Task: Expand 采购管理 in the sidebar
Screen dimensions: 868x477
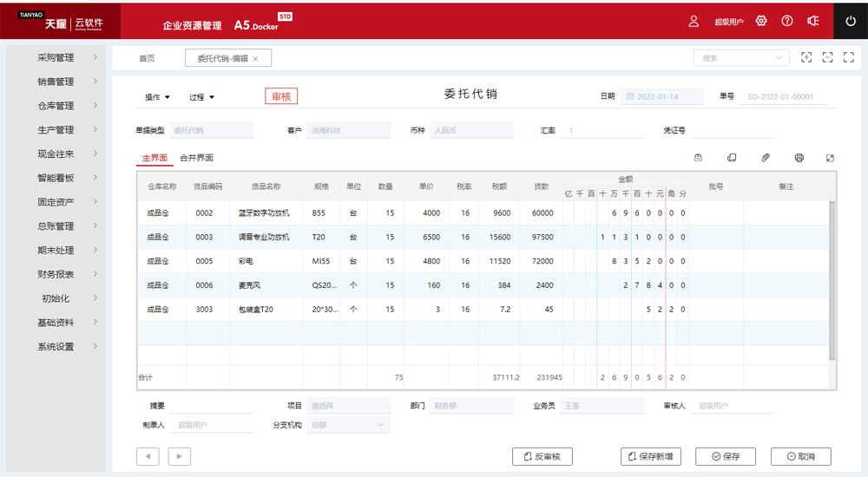Action: click(56, 57)
